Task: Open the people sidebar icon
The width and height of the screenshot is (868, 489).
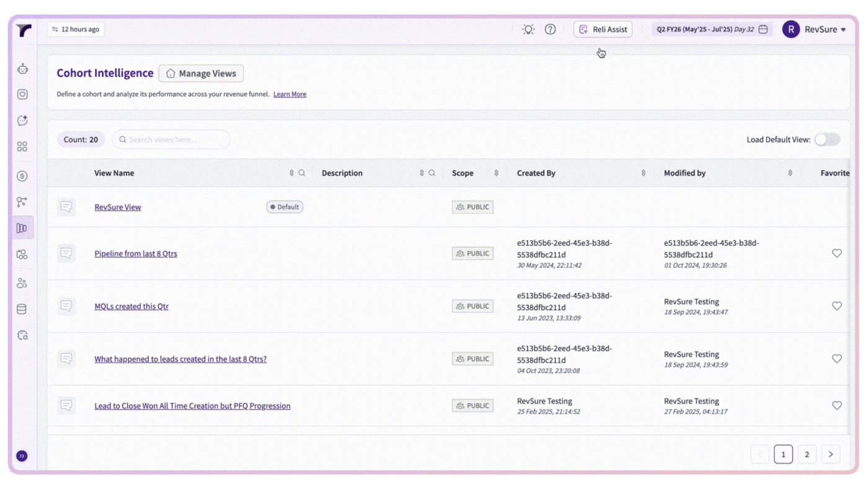Action: pos(22,283)
